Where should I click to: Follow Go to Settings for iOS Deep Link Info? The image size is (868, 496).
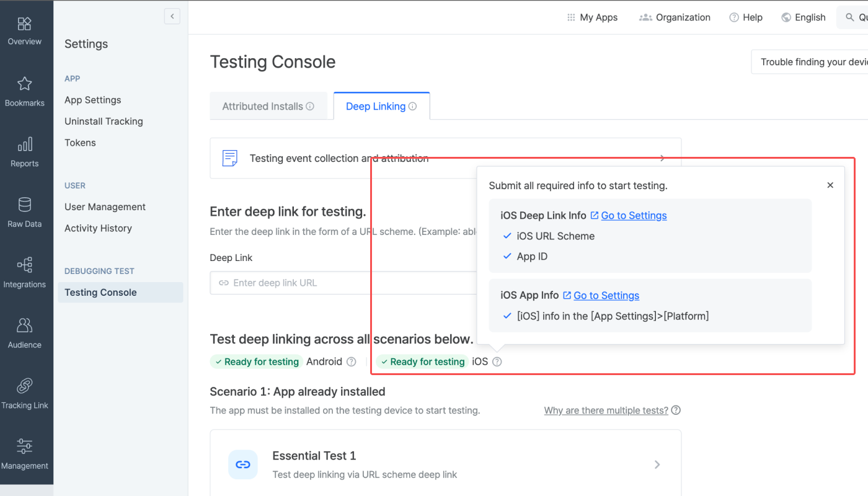[x=634, y=215]
